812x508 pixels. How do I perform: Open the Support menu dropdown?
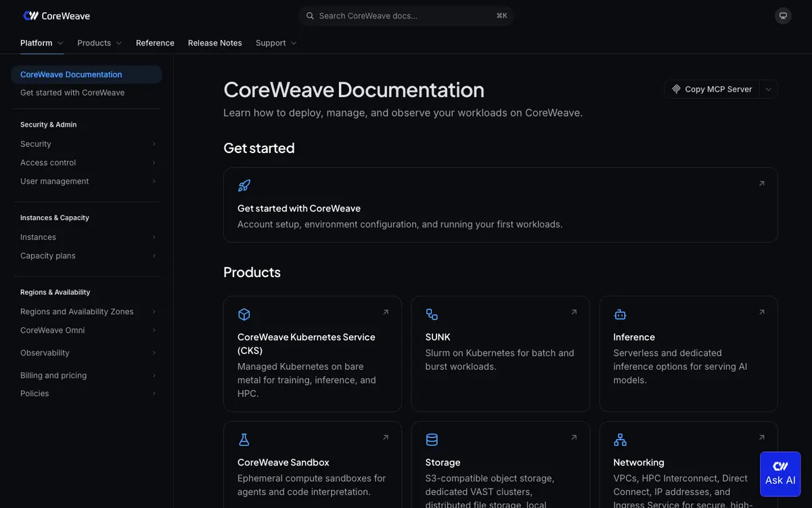[276, 43]
